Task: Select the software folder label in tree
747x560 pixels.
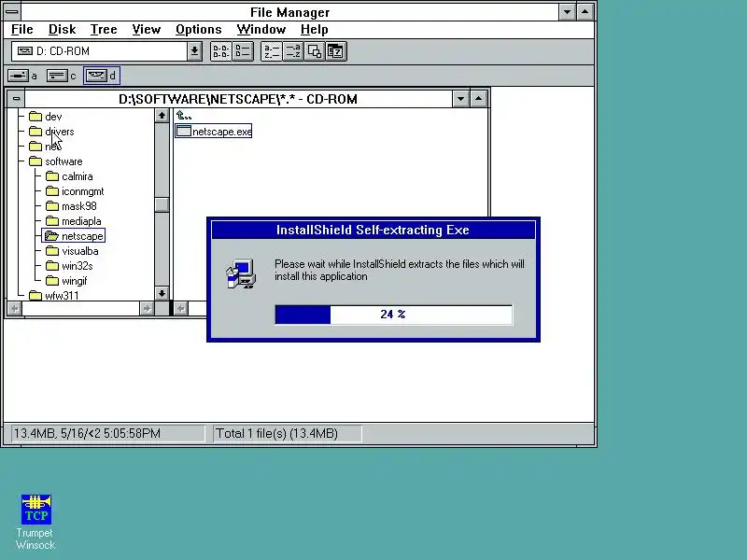Action: pos(63,161)
